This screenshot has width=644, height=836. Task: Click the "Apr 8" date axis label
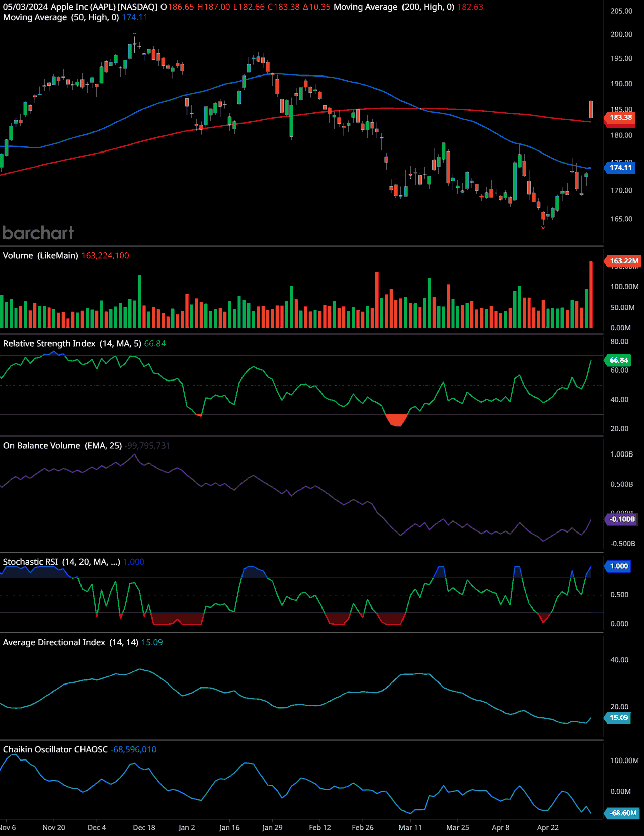pos(501,828)
